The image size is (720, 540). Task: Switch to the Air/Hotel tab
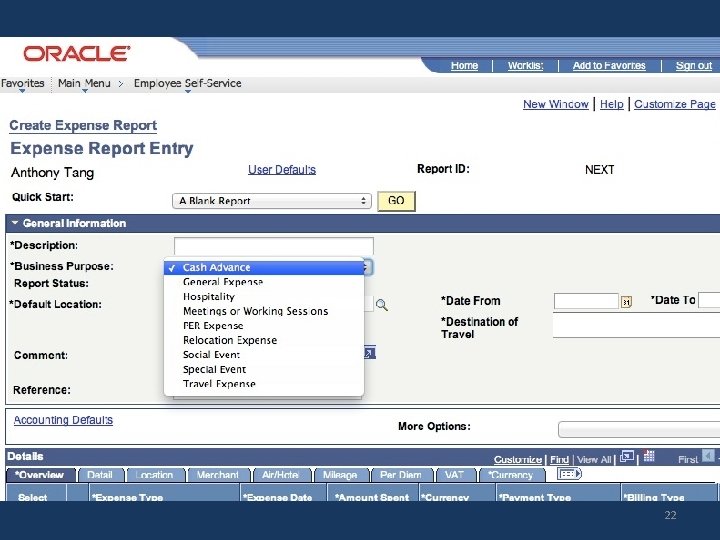tap(281, 475)
